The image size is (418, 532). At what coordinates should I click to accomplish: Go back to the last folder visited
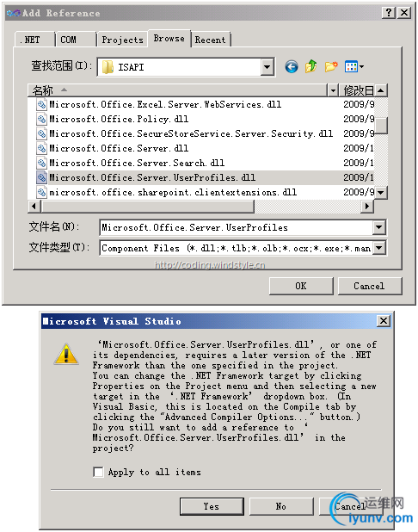click(x=292, y=66)
